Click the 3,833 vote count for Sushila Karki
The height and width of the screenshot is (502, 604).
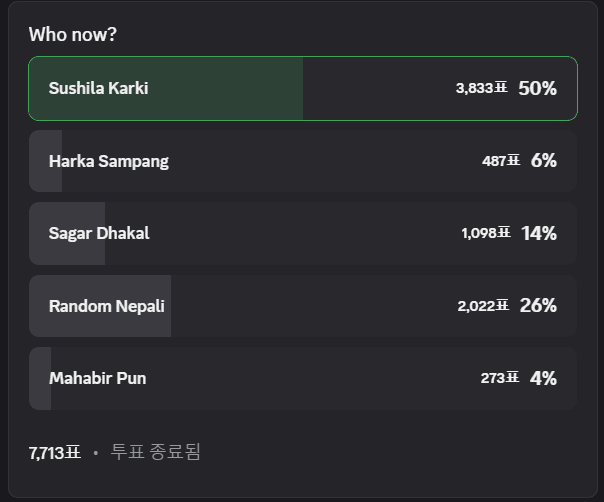coord(481,88)
